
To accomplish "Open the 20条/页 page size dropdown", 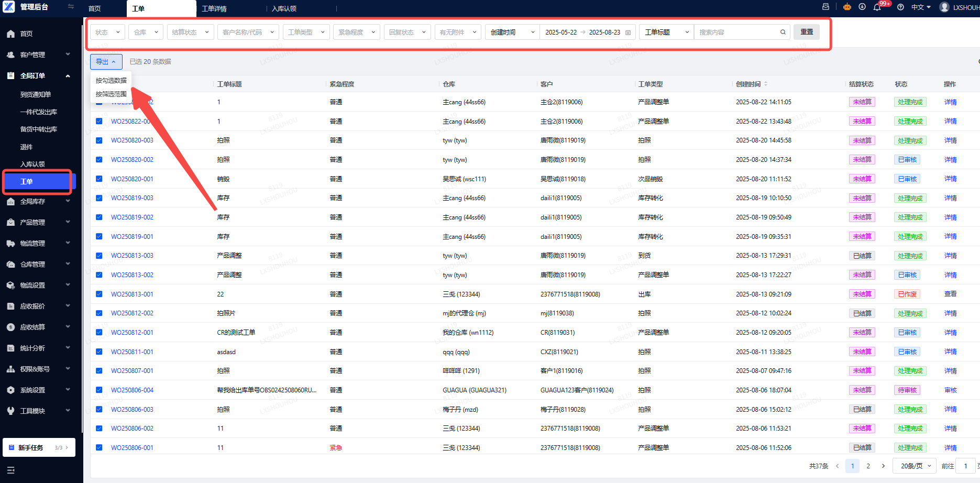I will click(x=915, y=466).
